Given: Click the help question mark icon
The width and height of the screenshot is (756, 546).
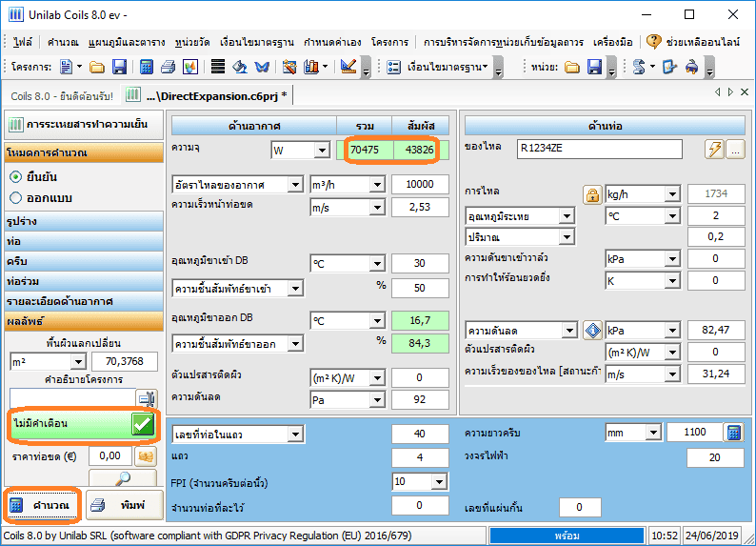Looking at the screenshot, I should click(x=653, y=42).
